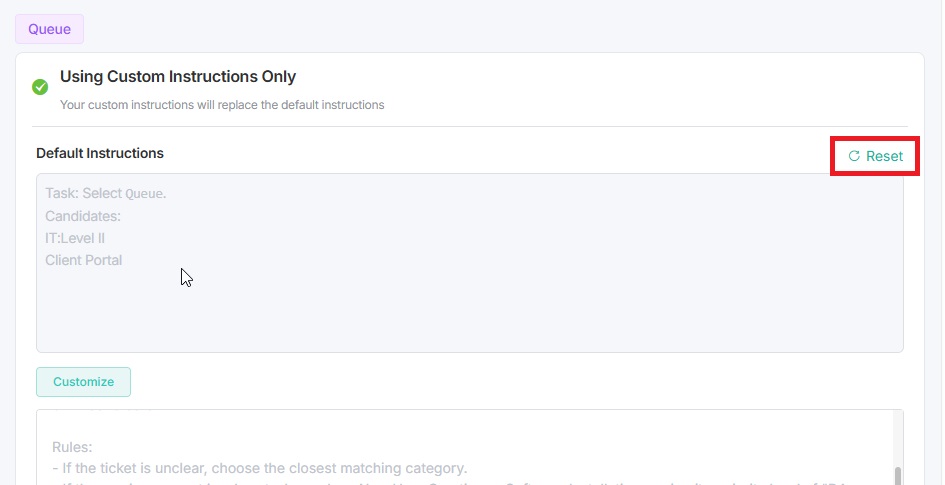Click the 'Default Instructions' section label
Viewport: 945px width, 485px height.
(x=100, y=153)
